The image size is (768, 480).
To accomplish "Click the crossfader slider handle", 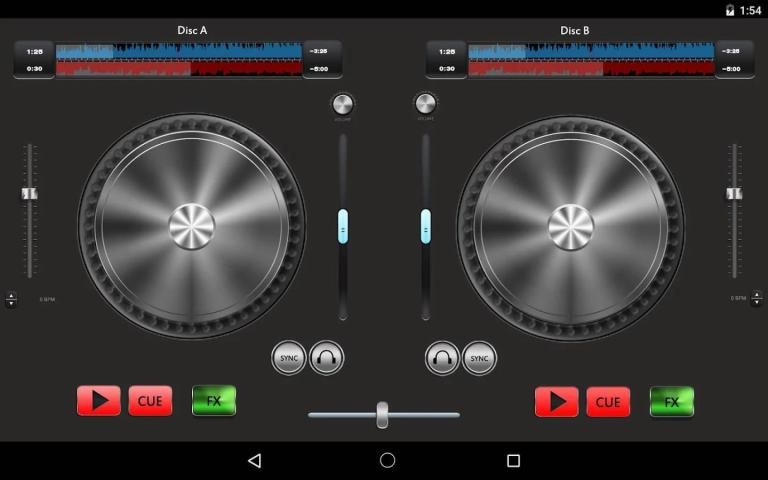I will tap(382, 414).
